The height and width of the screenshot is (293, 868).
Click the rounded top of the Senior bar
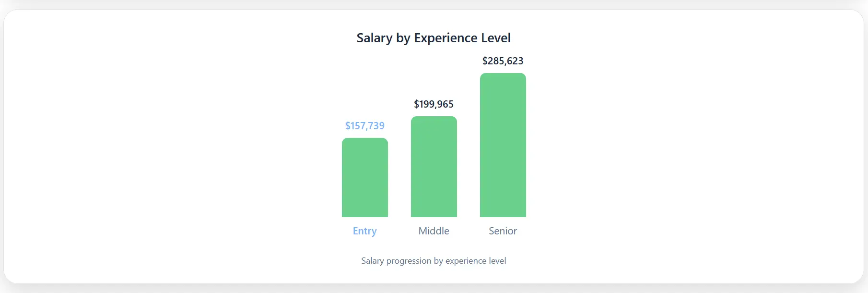tap(503, 76)
